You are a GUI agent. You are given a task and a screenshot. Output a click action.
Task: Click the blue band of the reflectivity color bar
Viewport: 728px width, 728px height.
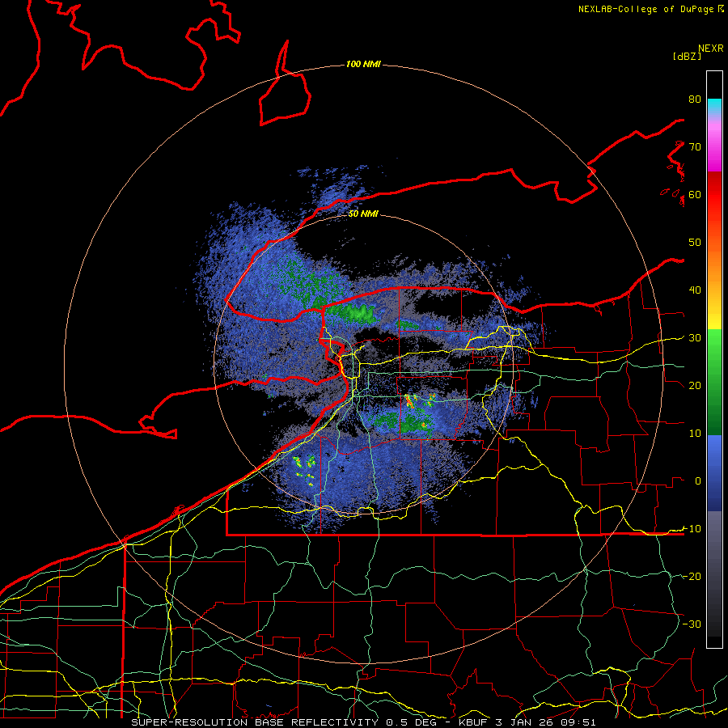[x=714, y=472]
